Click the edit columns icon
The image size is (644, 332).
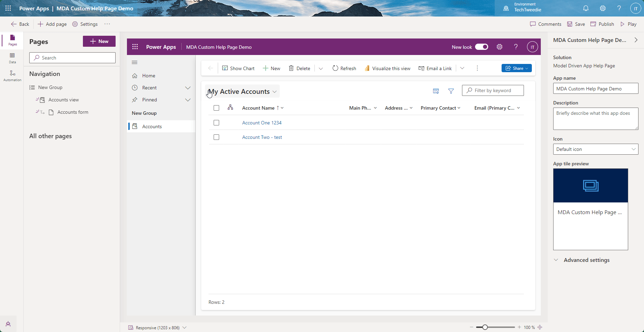tap(436, 91)
